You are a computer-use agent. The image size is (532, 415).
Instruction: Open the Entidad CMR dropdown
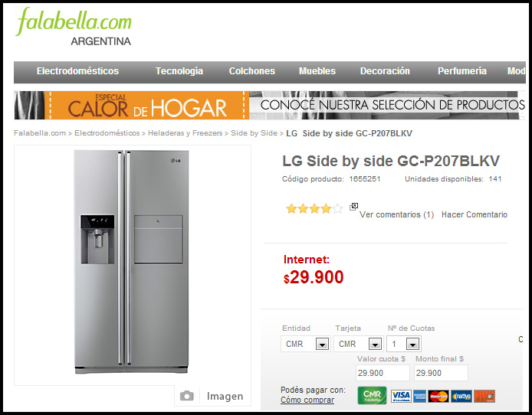305,344
